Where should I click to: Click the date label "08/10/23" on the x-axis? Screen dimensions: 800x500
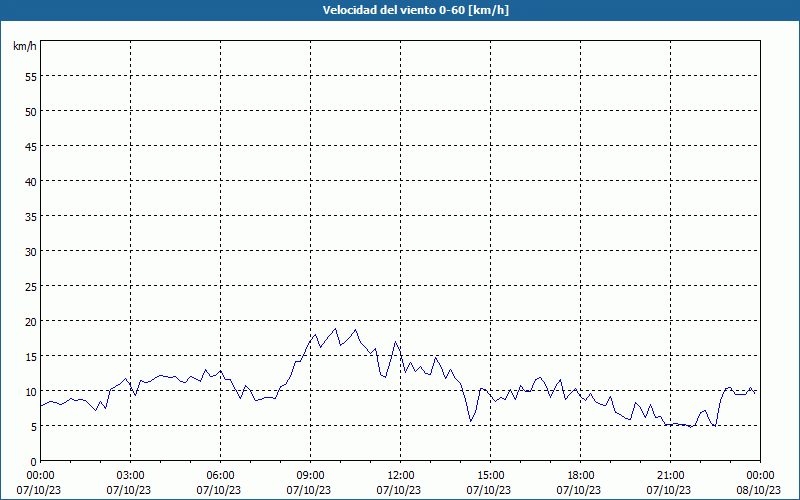(x=759, y=490)
